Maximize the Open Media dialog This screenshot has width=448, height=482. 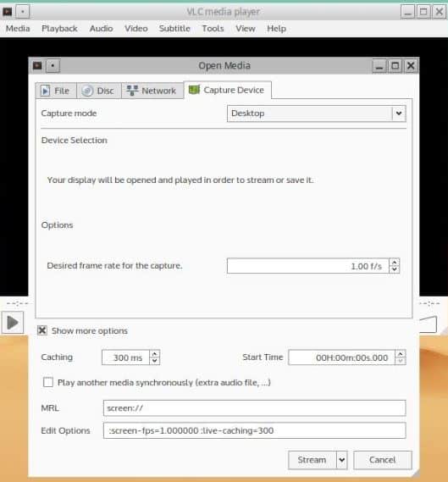pos(395,66)
